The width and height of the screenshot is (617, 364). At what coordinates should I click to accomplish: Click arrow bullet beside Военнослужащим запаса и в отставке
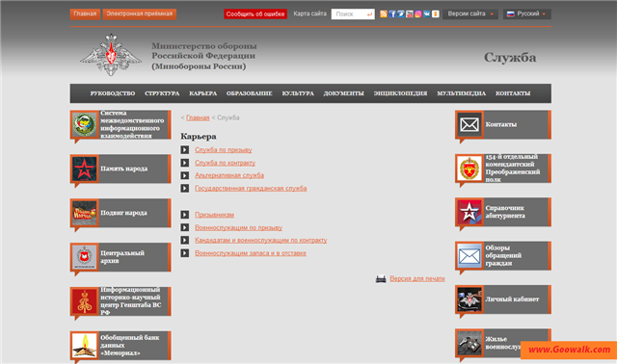(x=185, y=253)
